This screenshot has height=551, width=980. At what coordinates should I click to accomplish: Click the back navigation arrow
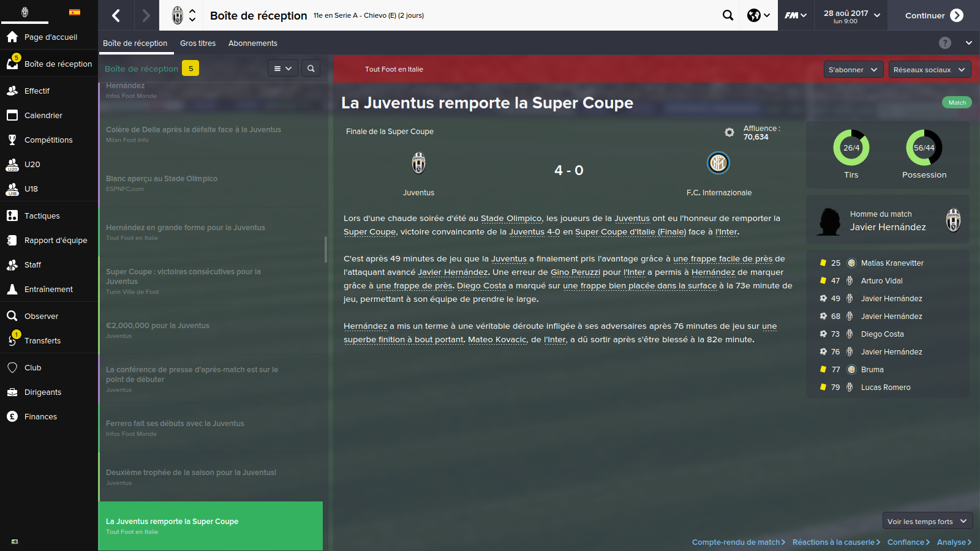coord(116,15)
